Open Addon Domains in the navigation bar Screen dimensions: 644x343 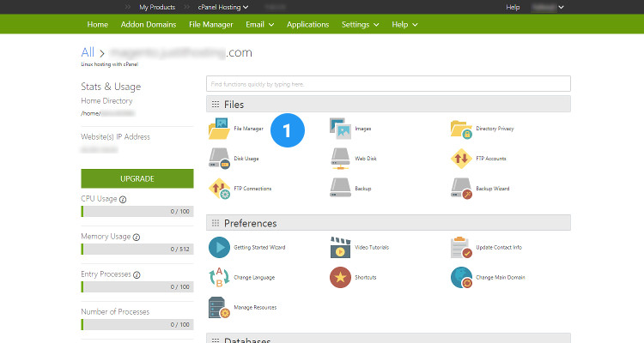pos(149,24)
